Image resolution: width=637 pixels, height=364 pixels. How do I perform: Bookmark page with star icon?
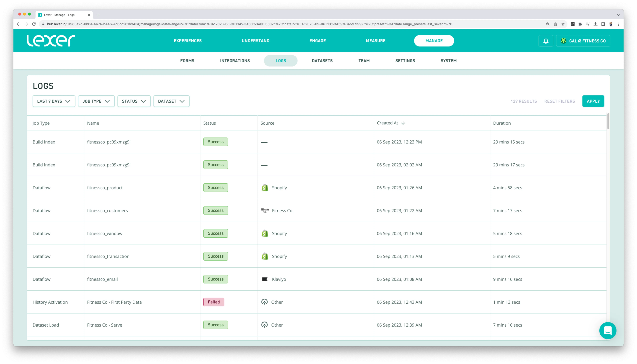(563, 24)
